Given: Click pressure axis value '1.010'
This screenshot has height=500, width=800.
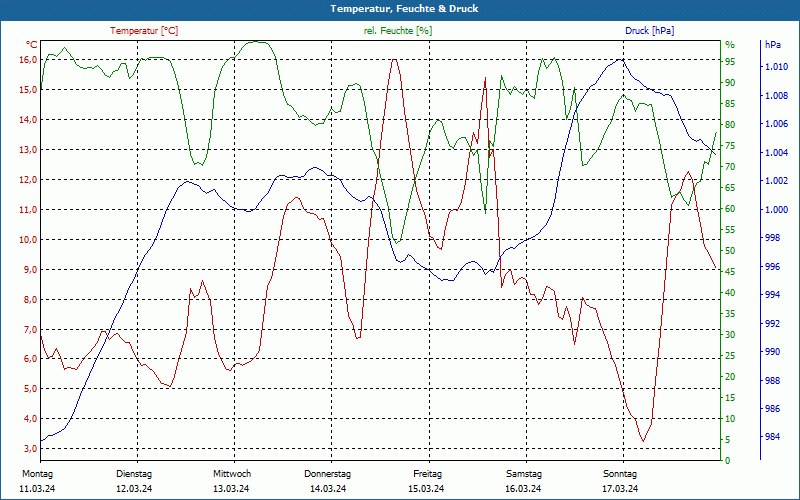Looking at the screenshot, I should pos(777,67).
